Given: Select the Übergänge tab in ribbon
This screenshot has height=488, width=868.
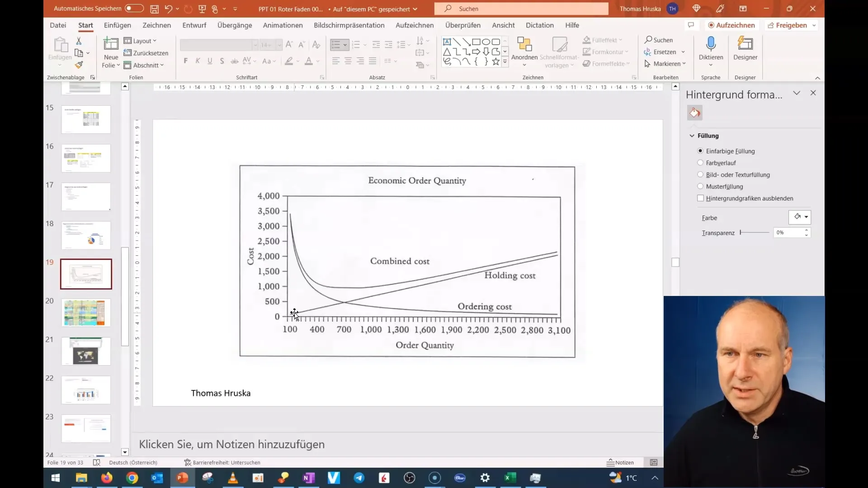Looking at the screenshot, I should (234, 24).
